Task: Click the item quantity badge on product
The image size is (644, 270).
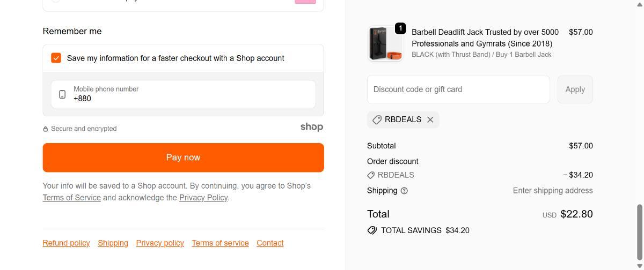Action: (x=400, y=28)
